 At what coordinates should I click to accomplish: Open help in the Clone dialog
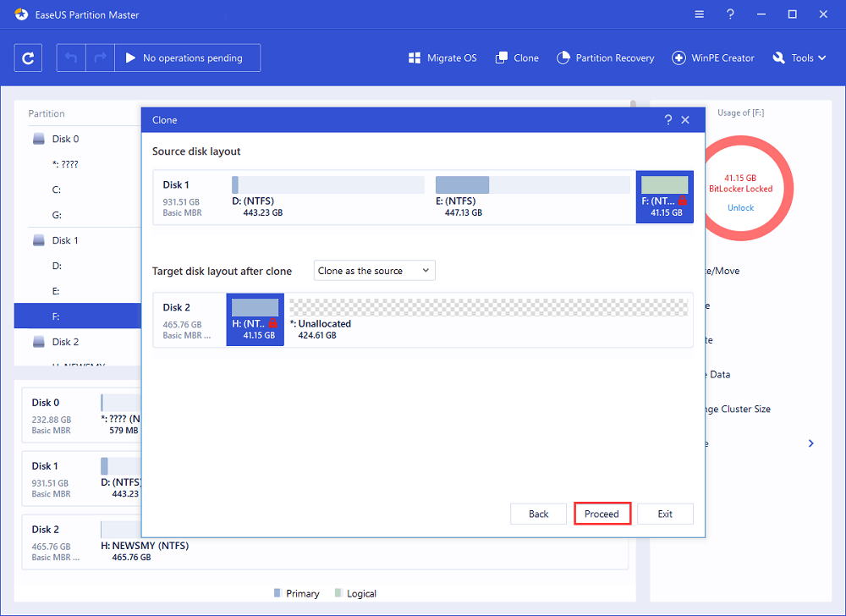coord(668,120)
